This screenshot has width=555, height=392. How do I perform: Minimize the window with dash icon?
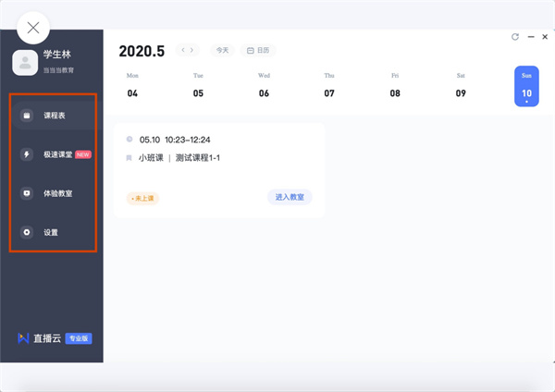coord(531,37)
